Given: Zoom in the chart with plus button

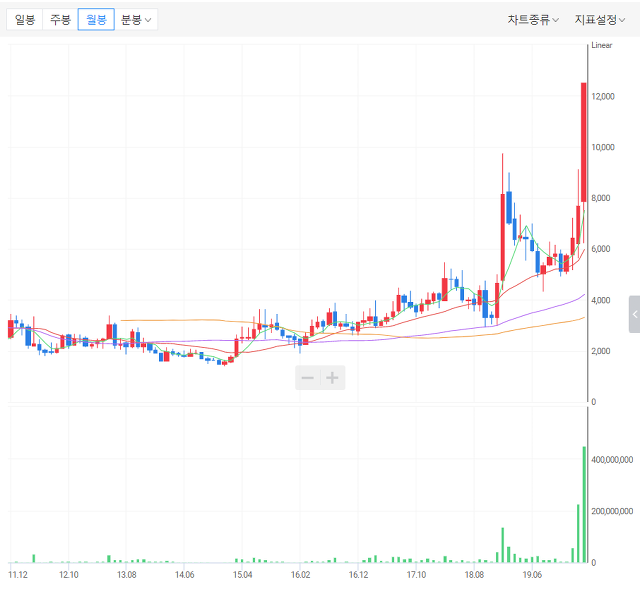Looking at the screenshot, I should pos(332,378).
